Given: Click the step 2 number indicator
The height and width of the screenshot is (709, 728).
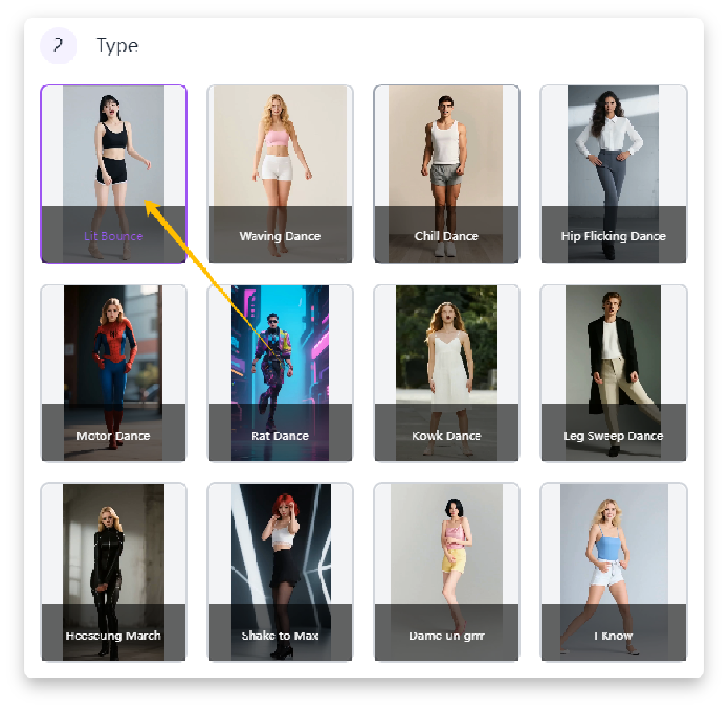Looking at the screenshot, I should pyautogui.click(x=58, y=46).
